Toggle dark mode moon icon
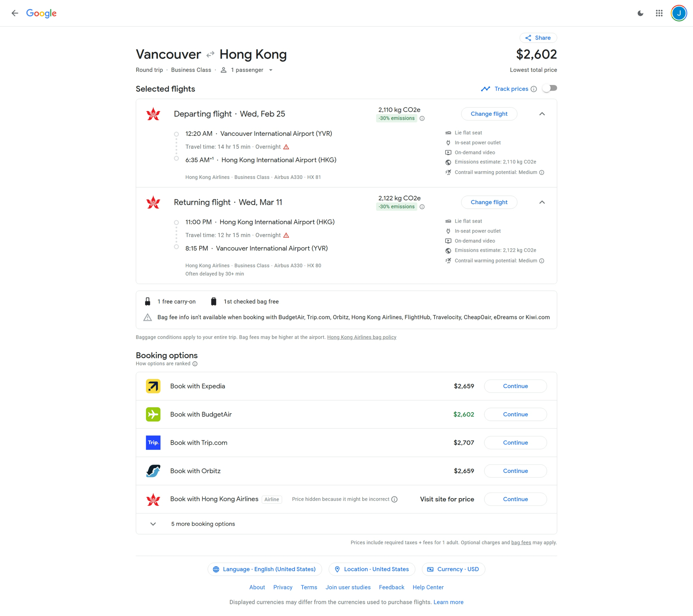 [x=640, y=13]
